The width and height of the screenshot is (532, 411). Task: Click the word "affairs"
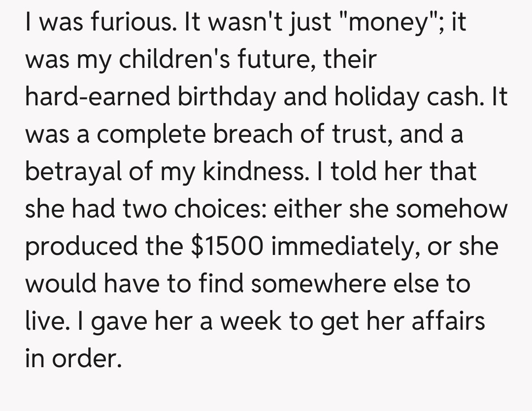coord(448,321)
